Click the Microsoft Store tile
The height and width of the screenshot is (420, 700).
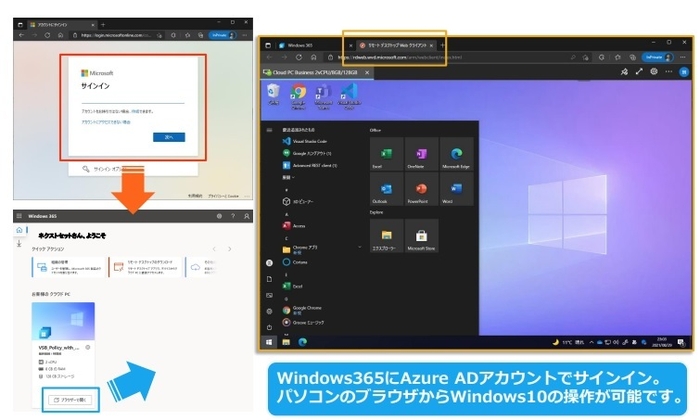[x=421, y=236]
